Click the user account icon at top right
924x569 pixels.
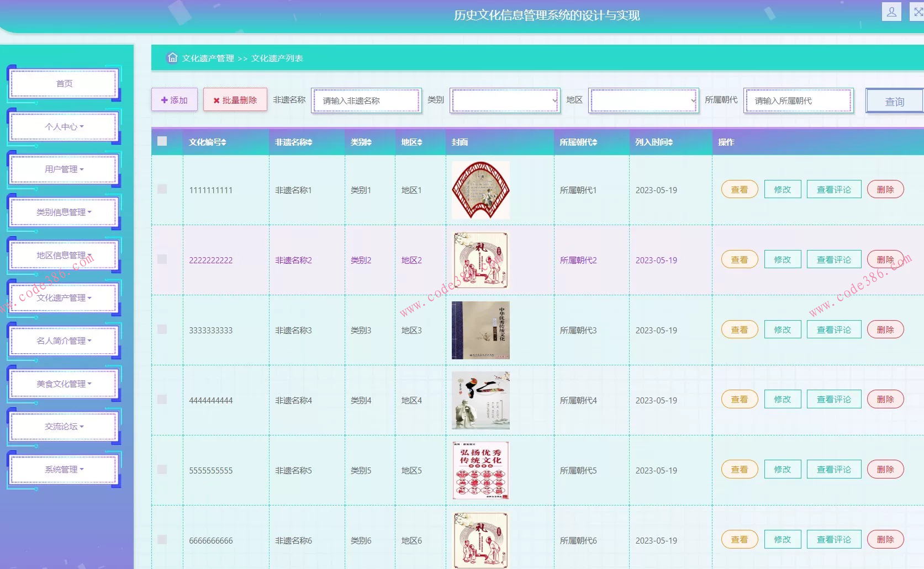891,11
